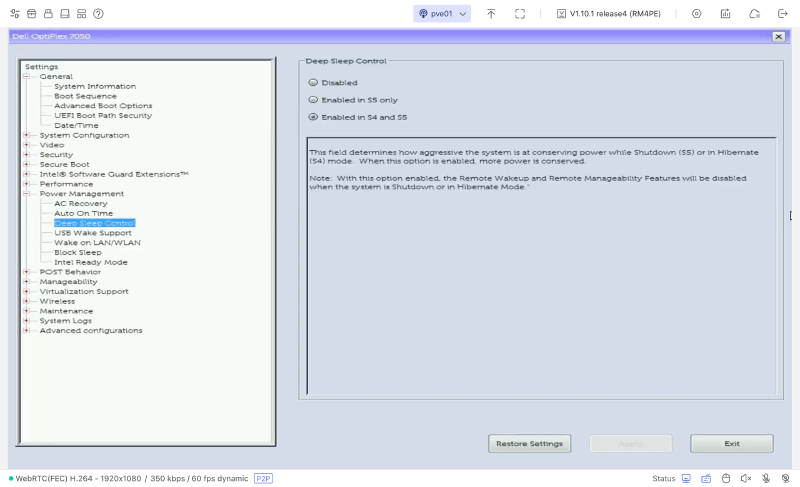
Task: Collapse the Power Management tree node
Action: tap(27, 194)
